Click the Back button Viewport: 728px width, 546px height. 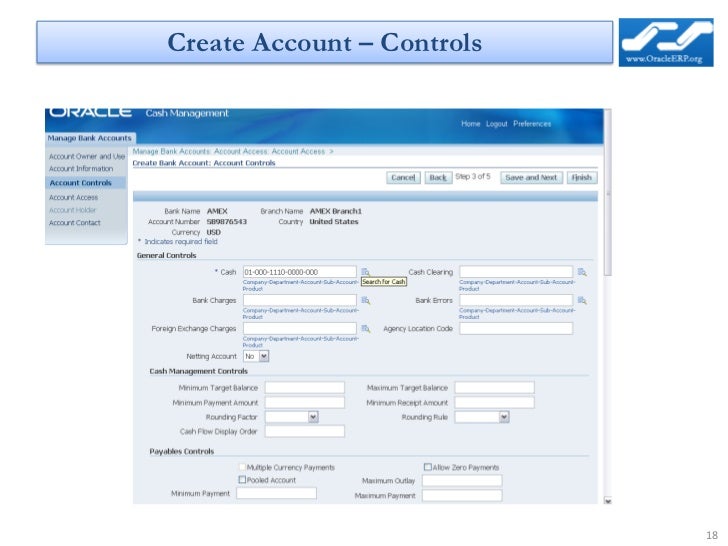(x=438, y=177)
